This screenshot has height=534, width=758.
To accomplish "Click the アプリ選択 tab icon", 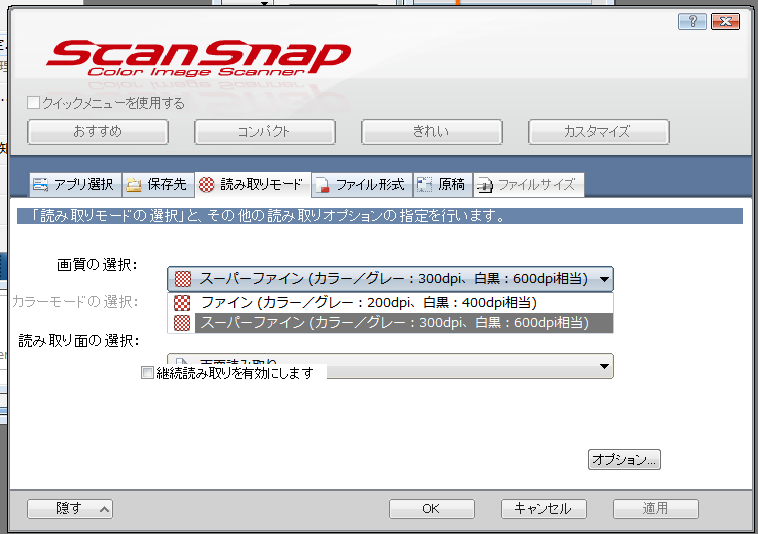I will coord(40,185).
